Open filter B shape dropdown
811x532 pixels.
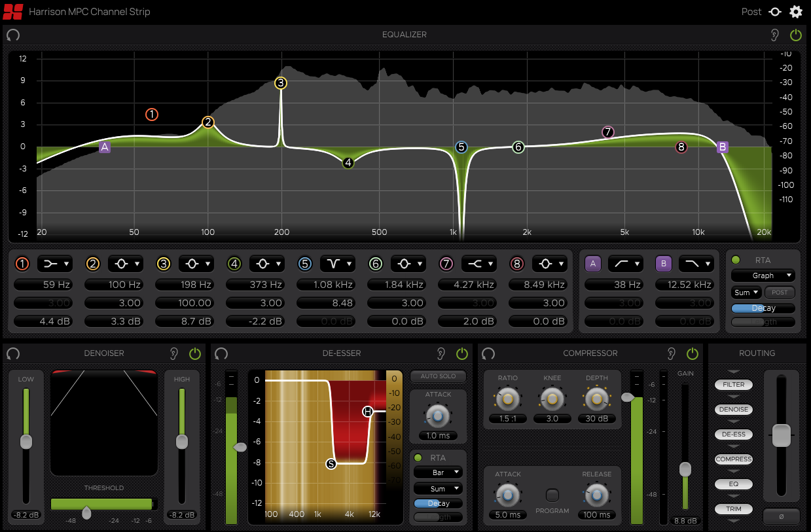click(696, 264)
